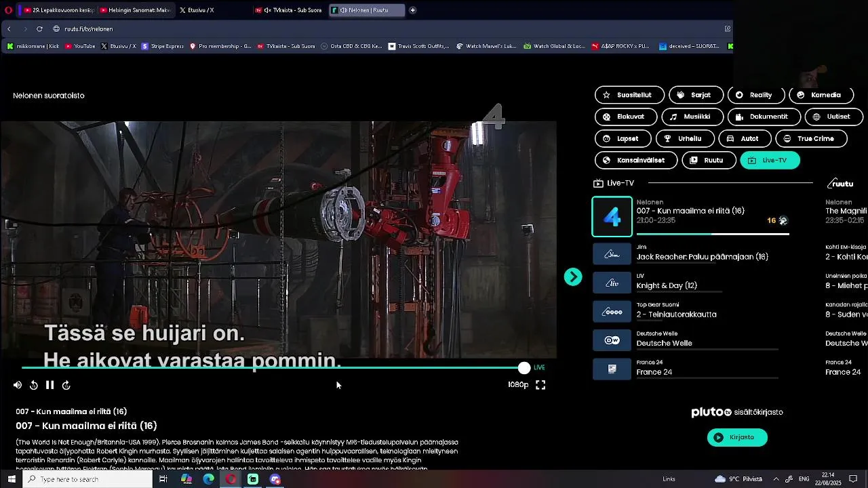Open Deutsche Welle channel logo
Viewport: 868px width, 488px height.
[x=612, y=340]
